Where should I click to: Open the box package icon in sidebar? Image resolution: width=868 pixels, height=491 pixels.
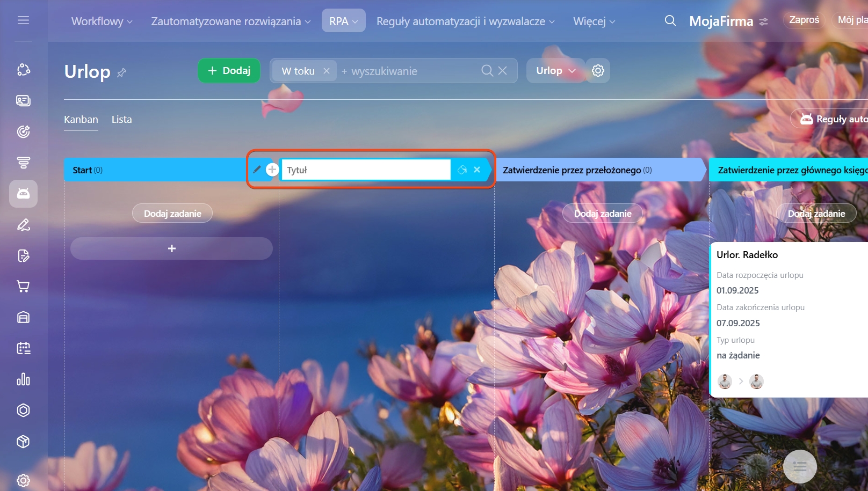(x=23, y=442)
